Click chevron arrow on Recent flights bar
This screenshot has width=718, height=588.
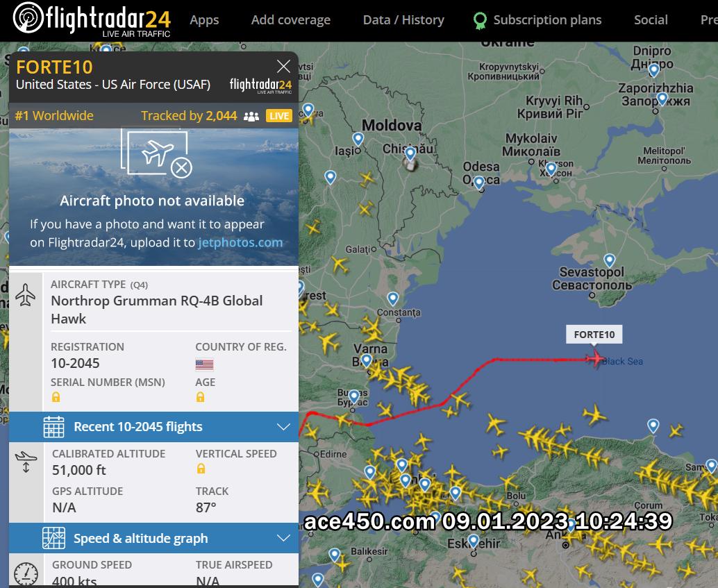(283, 427)
